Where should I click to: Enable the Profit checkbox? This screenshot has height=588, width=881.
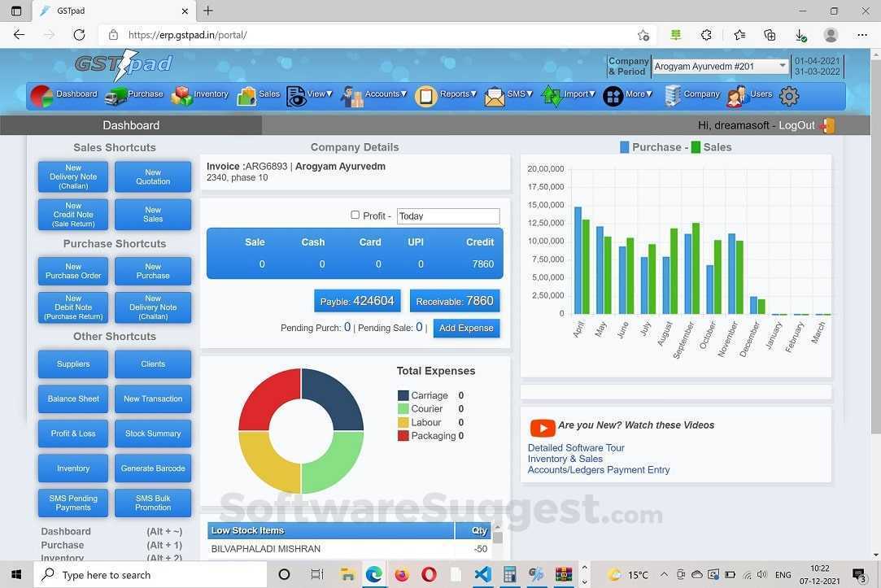tap(355, 215)
